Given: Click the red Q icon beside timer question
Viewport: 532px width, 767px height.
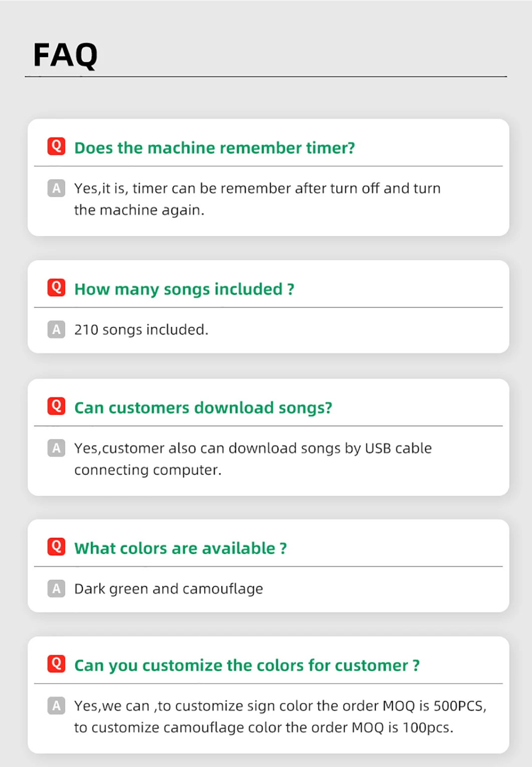Looking at the screenshot, I should 56,146.
